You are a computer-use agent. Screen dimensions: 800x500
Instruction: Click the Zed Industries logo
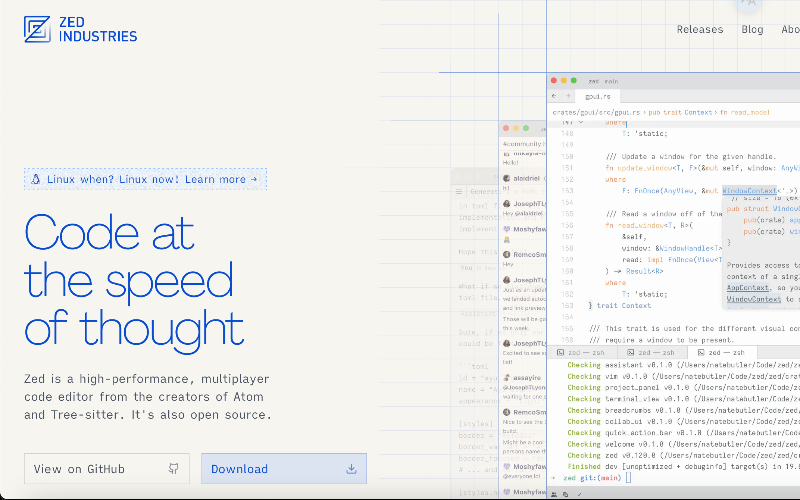tap(80, 29)
